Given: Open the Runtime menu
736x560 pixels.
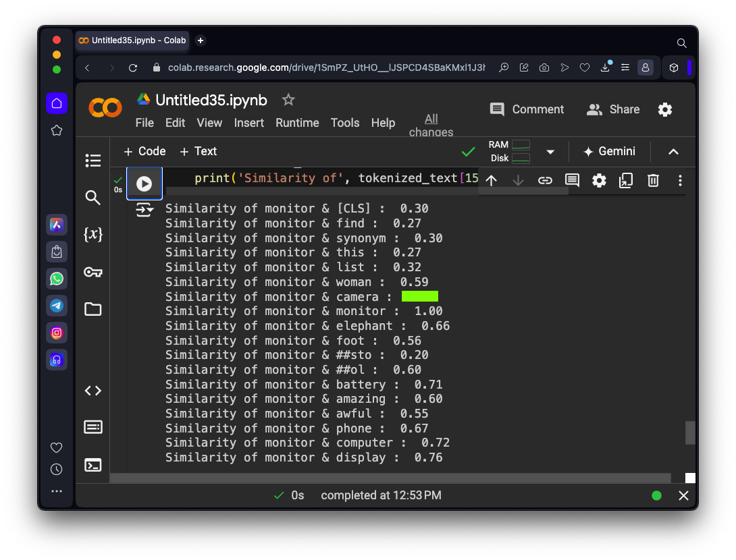Looking at the screenshot, I should [x=297, y=123].
